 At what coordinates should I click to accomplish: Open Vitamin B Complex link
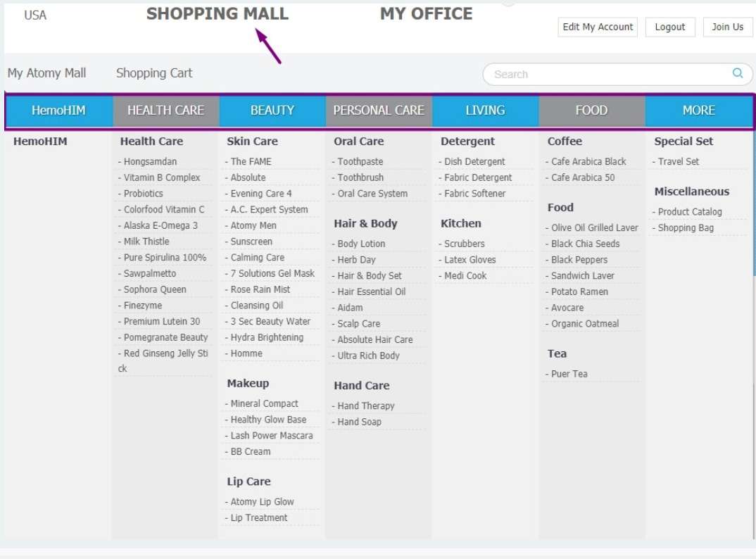pyautogui.click(x=161, y=177)
